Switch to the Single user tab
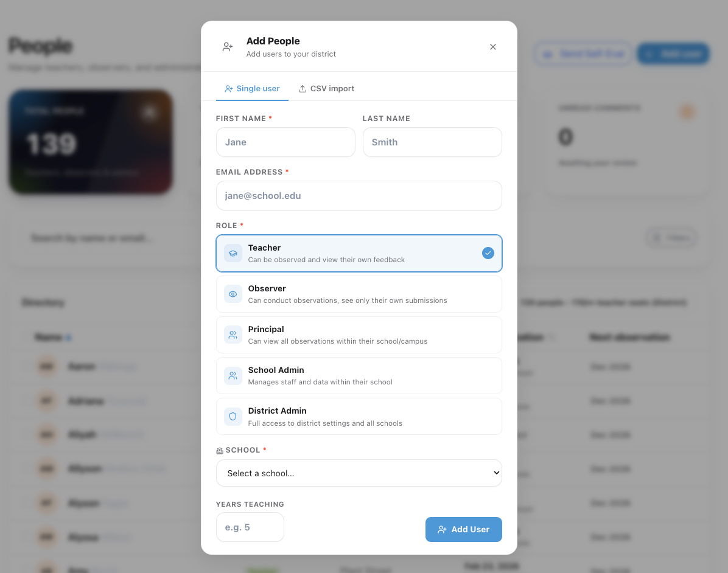 [252, 89]
